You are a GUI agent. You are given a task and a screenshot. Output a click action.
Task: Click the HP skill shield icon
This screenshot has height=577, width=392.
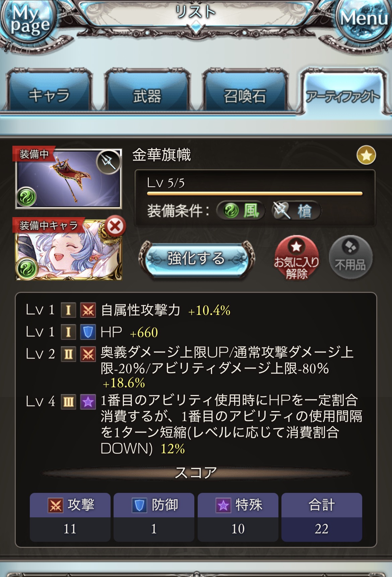point(88,332)
